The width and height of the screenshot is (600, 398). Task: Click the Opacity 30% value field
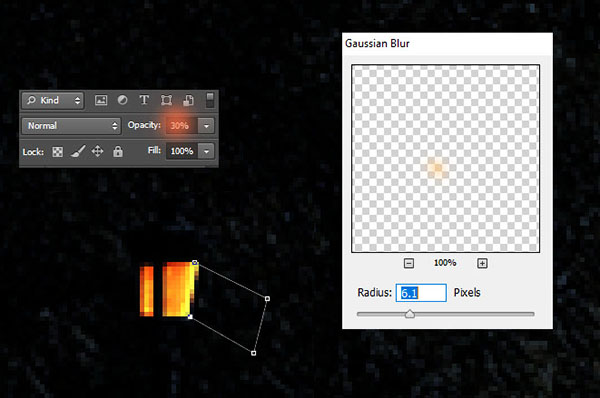click(x=182, y=126)
